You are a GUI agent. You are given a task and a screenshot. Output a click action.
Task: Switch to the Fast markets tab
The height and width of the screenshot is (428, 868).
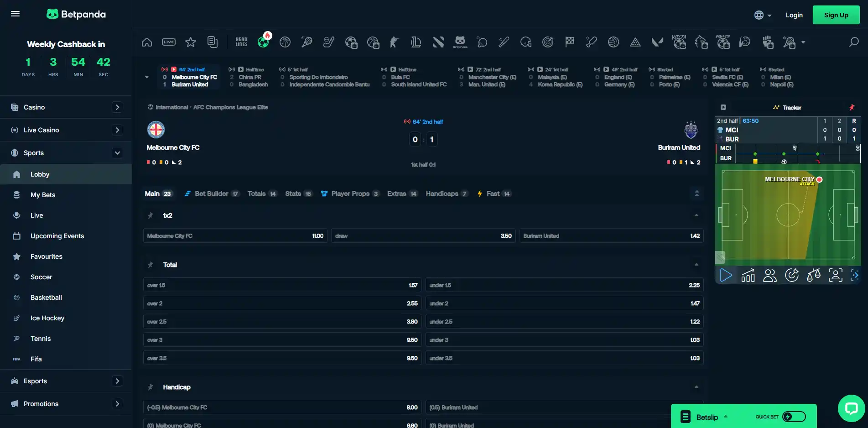coord(494,194)
